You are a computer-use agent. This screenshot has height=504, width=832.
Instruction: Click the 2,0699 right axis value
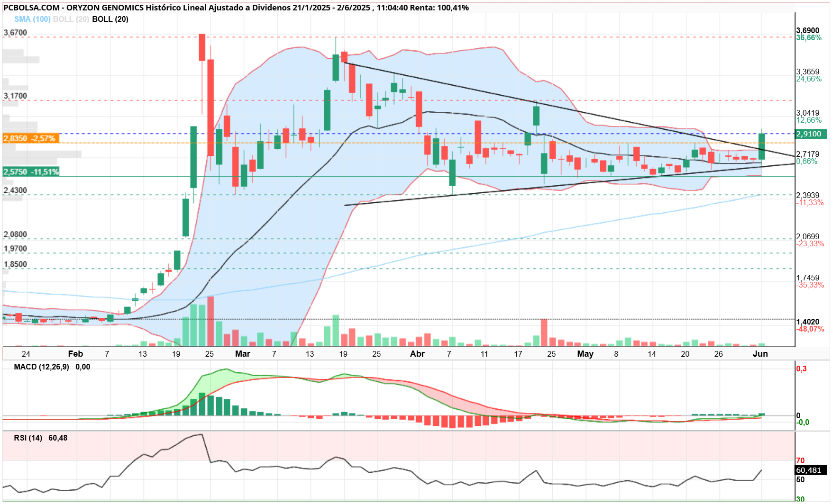pos(808,236)
